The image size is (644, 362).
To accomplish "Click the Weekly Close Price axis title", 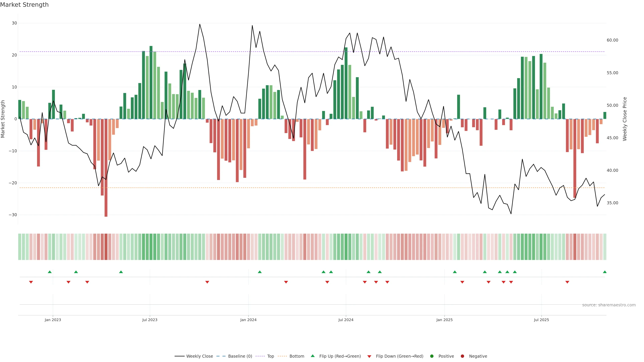I will [x=625, y=119].
